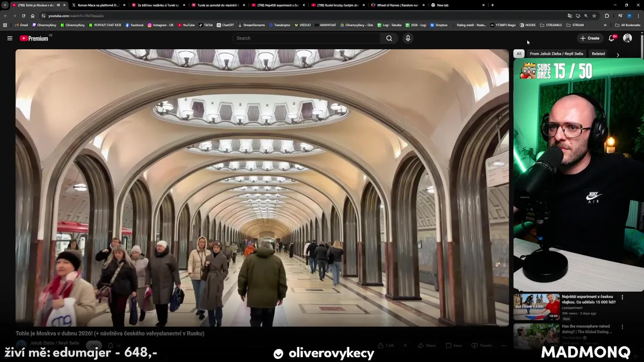Switch to the Za běžnou nadávku si Turek tab

coord(158,5)
